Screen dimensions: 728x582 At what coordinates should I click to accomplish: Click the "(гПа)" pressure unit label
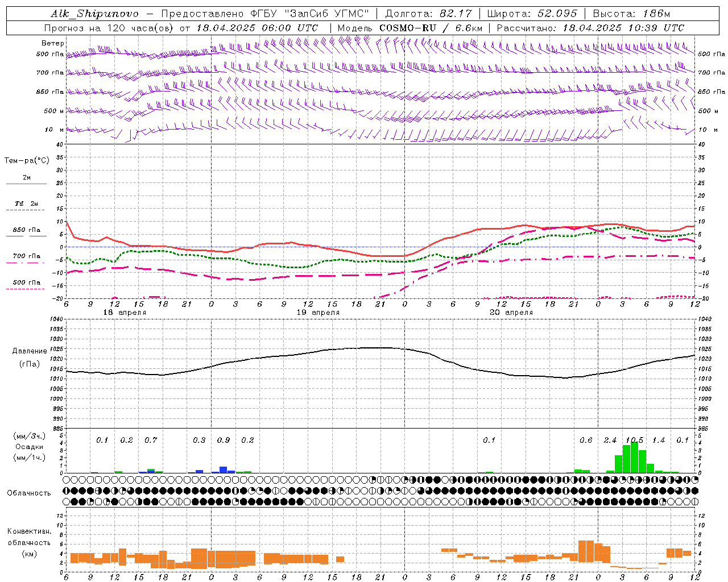point(30,364)
